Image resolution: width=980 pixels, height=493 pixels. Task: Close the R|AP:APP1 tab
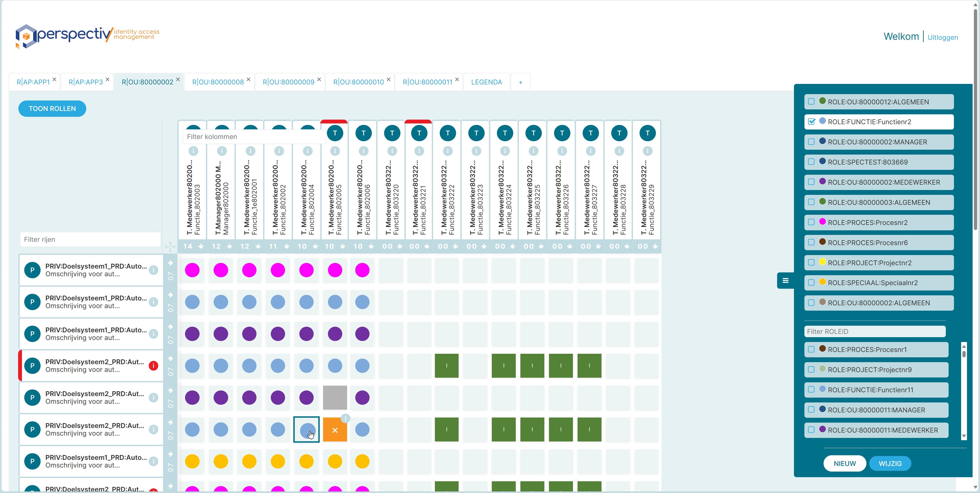pos(54,79)
